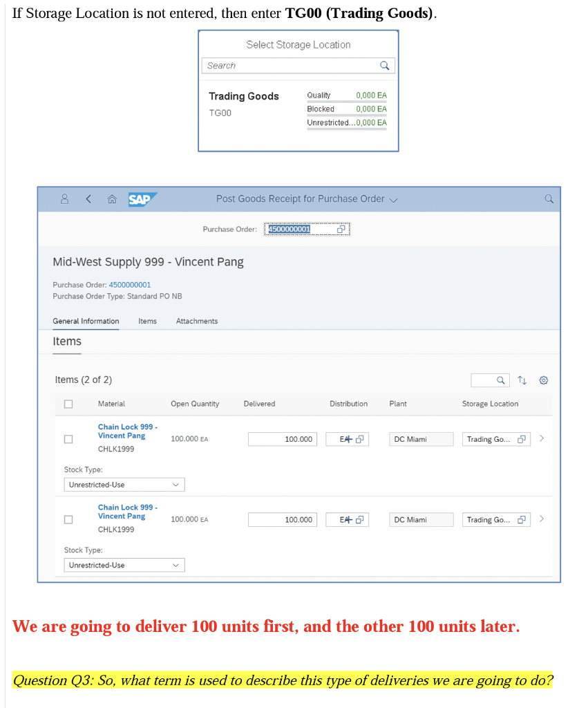Toggle the select-all items checkbox
588x708 pixels.
click(68, 404)
